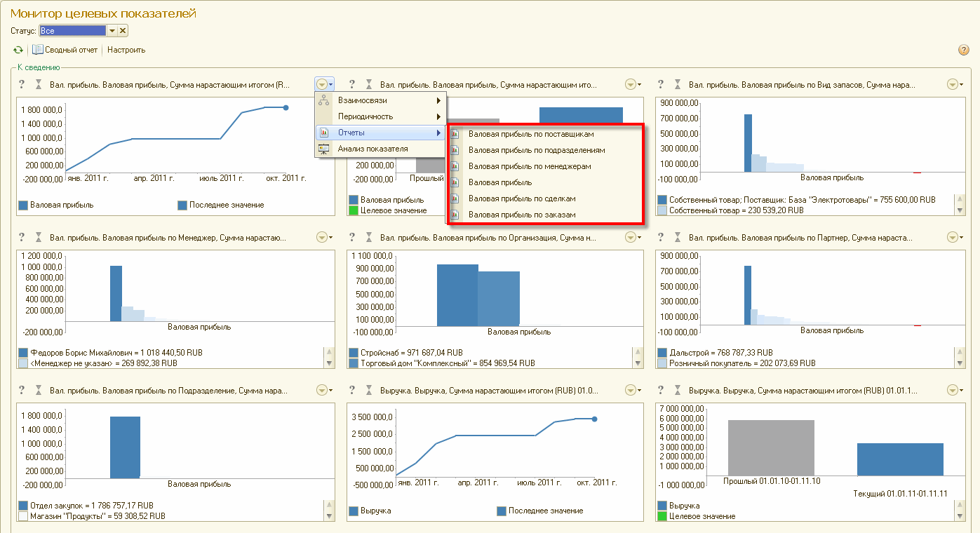Click hourglass icon of the Вид запасов panel
Viewport: 980px width, 533px height.
(677, 84)
